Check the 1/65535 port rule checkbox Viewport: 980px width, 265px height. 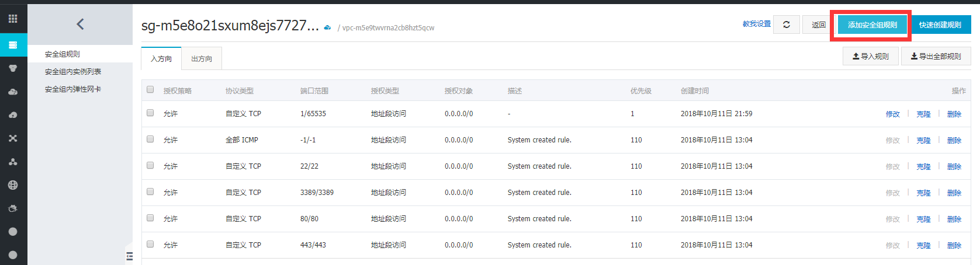tap(150, 113)
